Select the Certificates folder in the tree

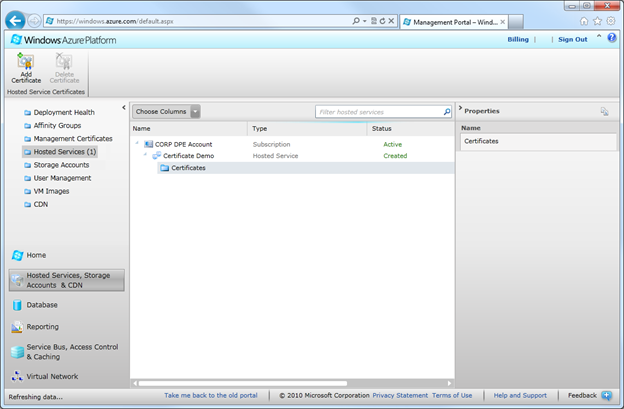click(x=188, y=168)
